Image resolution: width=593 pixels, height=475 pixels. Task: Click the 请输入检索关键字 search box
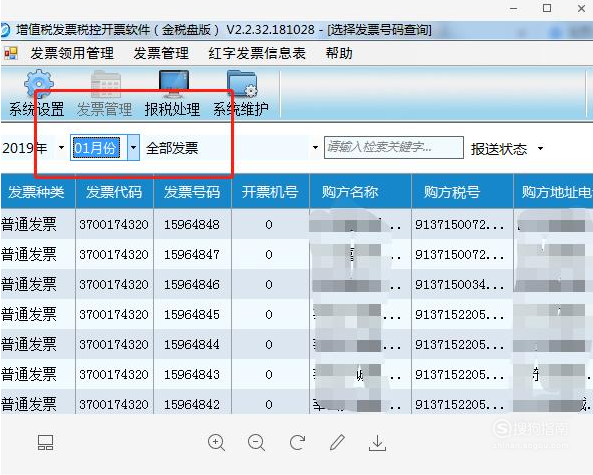pyautogui.click(x=394, y=147)
